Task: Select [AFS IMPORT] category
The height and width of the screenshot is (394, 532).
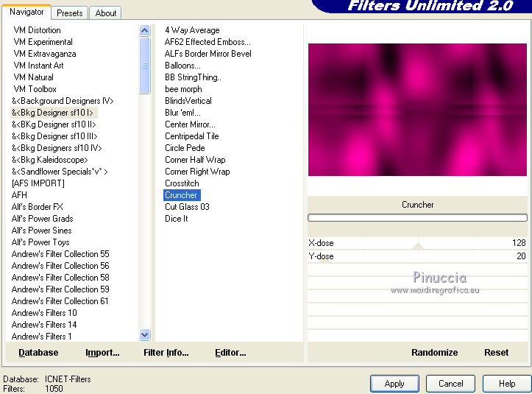Action: coord(38,183)
